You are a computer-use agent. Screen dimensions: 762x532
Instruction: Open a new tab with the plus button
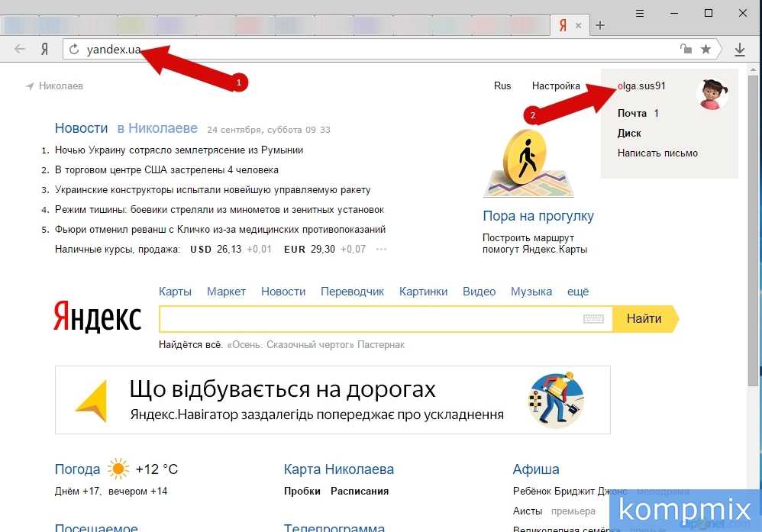click(x=600, y=25)
